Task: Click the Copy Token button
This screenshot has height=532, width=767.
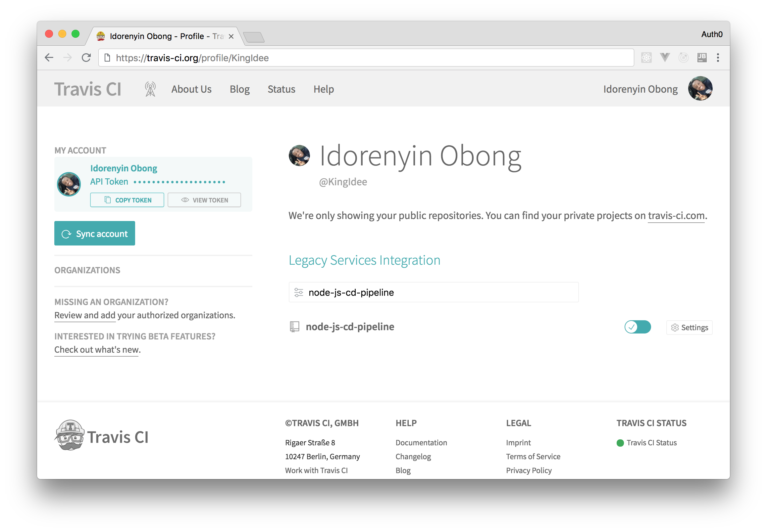Action: tap(127, 200)
